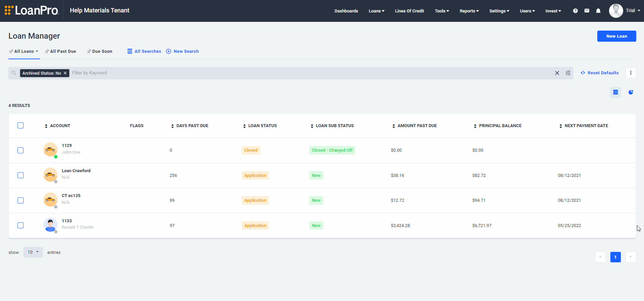Expand the Invest menu
644x301 pixels.
coord(553,11)
